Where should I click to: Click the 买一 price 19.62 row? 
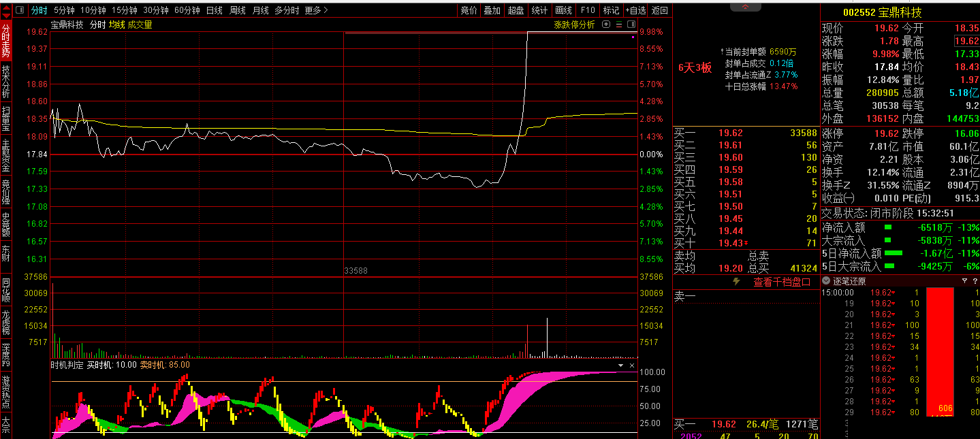[746, 133]
